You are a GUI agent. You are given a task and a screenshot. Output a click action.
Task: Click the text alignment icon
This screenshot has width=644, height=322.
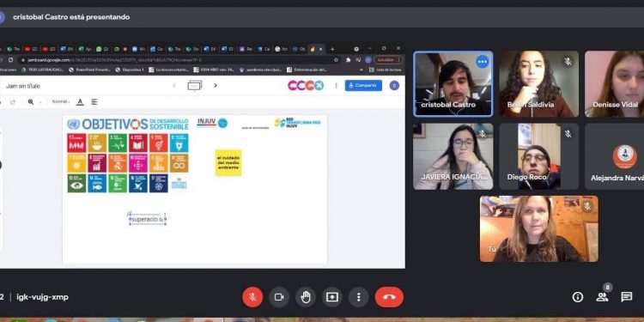point(94,102)
